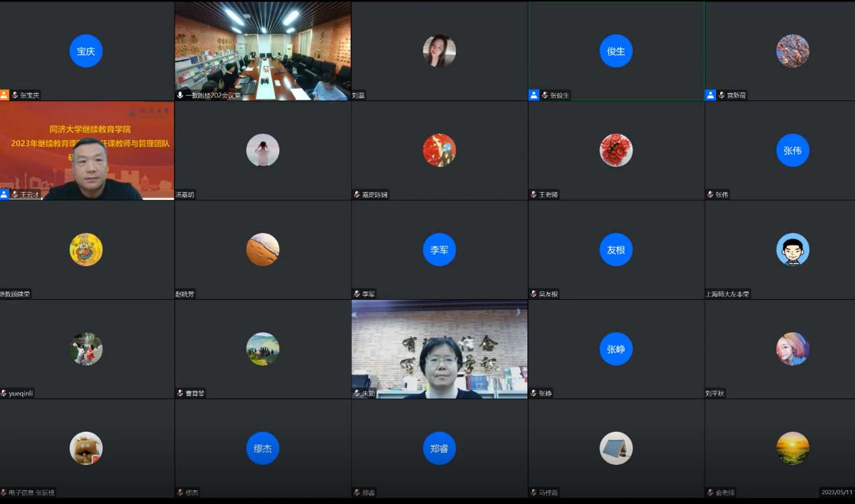Click the sunset avatar of 俞老师
Image resolution: width=855 pixels, height=504 pixels.
pos(792,448)
